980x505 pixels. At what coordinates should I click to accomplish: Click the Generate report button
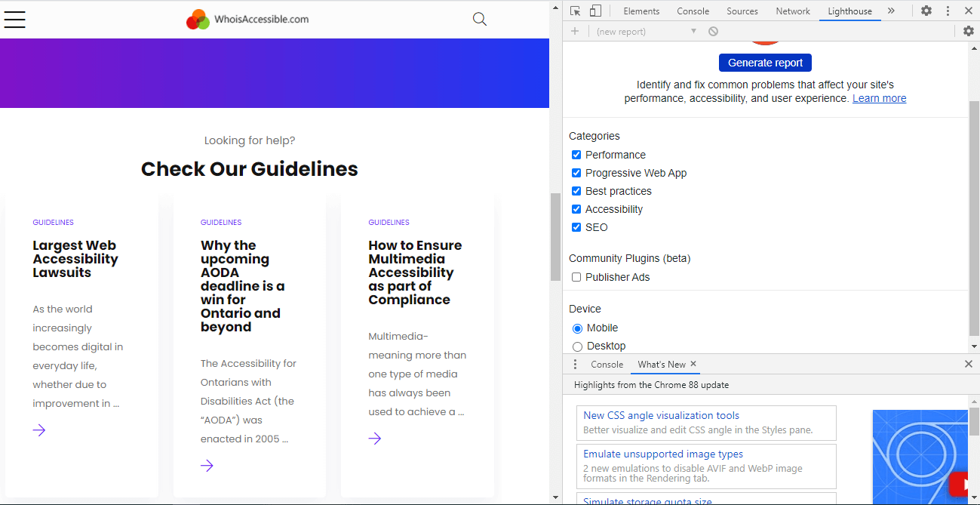coord(765,63)
